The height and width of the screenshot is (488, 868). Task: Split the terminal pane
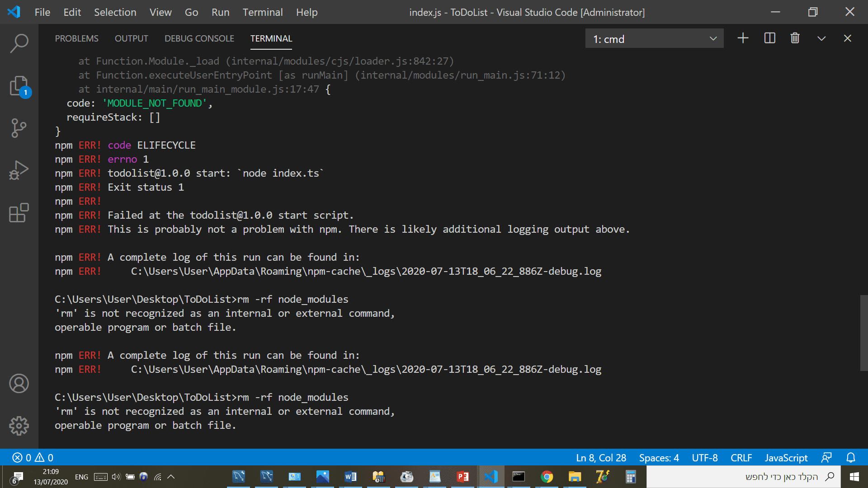tap(769, 38)
